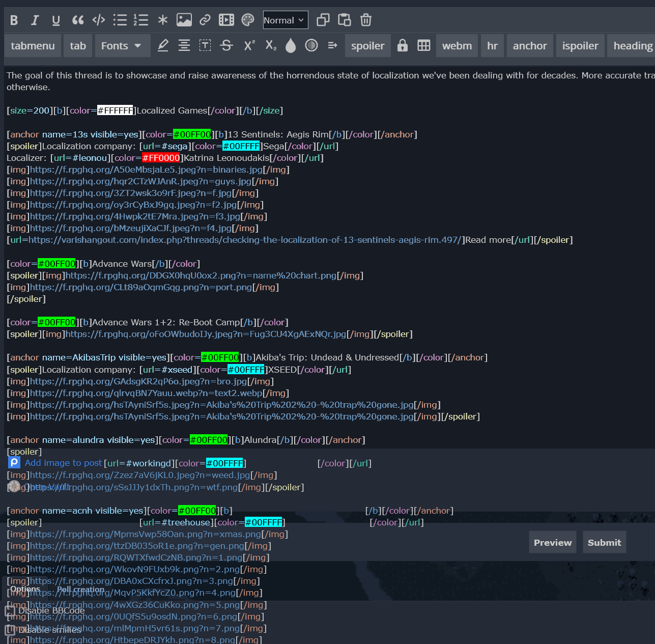The width and height of the screenshot is (655, 644).
Task: Click the cyan #00FFFF code before Sega
Action: pyautogui.click(x=241, y=146)
